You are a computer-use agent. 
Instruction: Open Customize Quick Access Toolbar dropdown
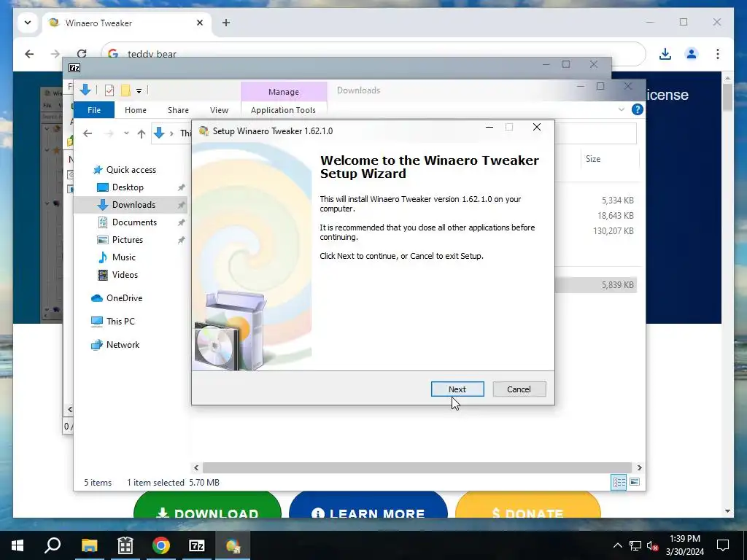pos(139,90)
